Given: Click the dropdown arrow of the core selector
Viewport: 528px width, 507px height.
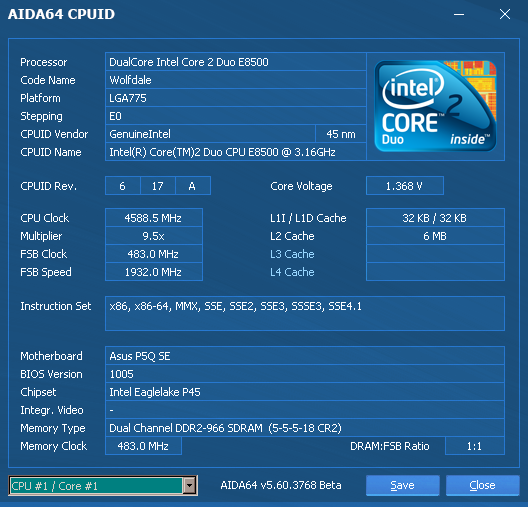Looking at the screenshot, I should pos(190,486).
